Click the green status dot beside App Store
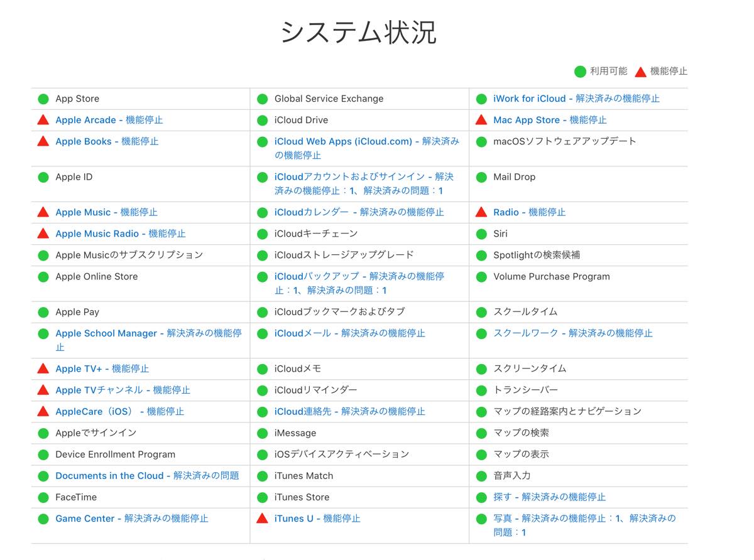Image resolution: width=754 pixels, height=560 pixels. pos(43,99)
